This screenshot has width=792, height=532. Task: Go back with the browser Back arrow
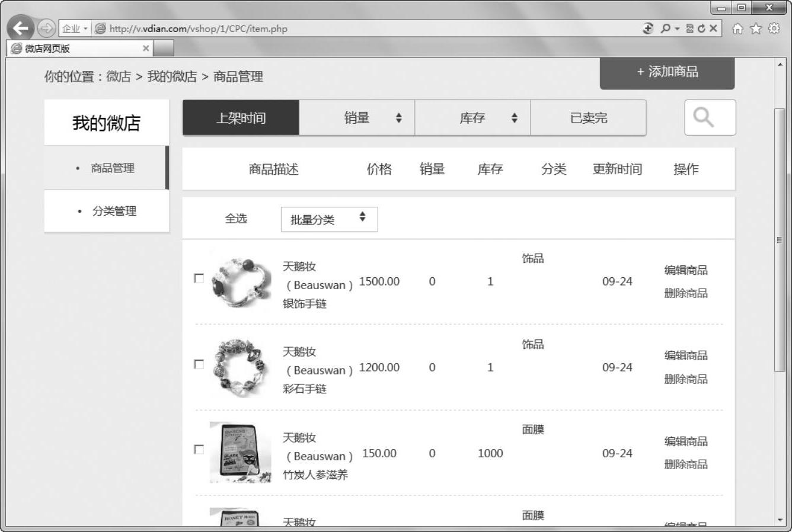point(21,28)
